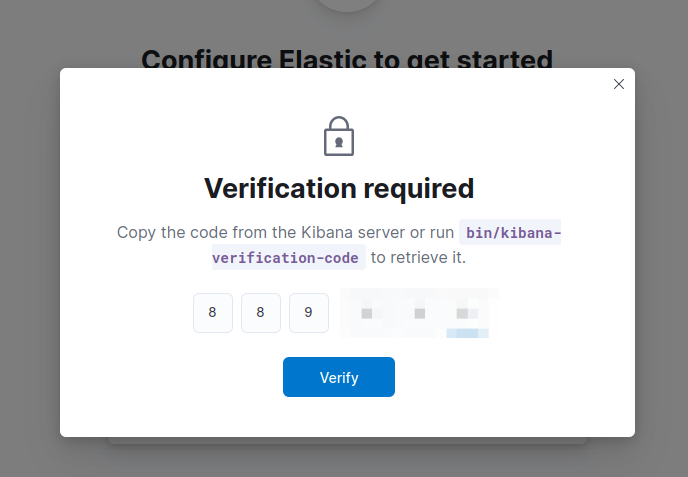Click the third digit field showing 9
Viewport: 688px width, 477px height.
coord(309,313)
